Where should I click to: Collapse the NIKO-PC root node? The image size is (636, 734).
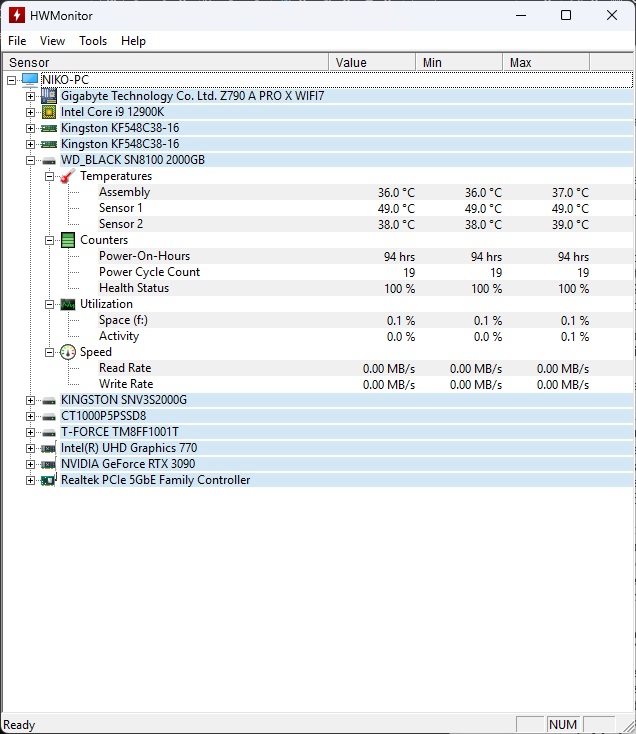(11, 81)
